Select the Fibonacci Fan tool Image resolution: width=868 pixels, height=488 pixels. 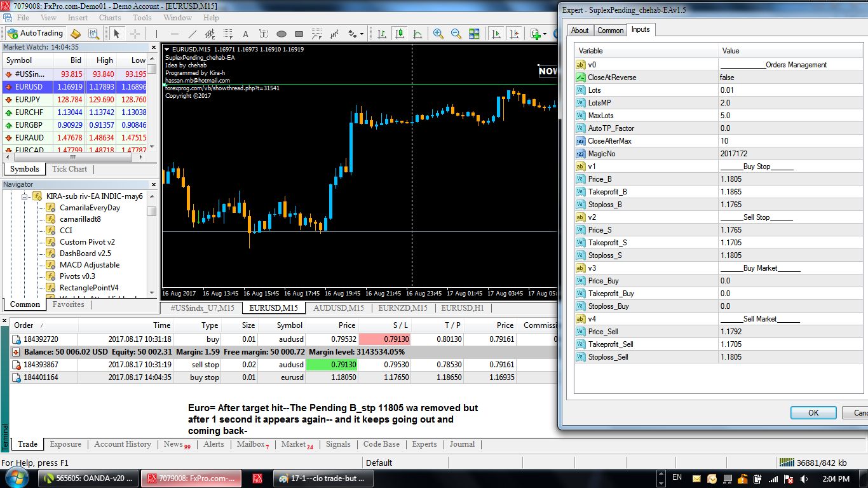317,34
